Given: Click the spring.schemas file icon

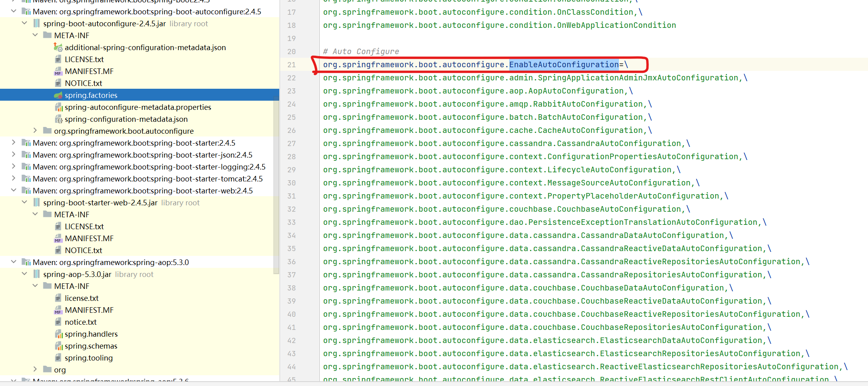Looking at the screenshot, I should coord(58,346).
